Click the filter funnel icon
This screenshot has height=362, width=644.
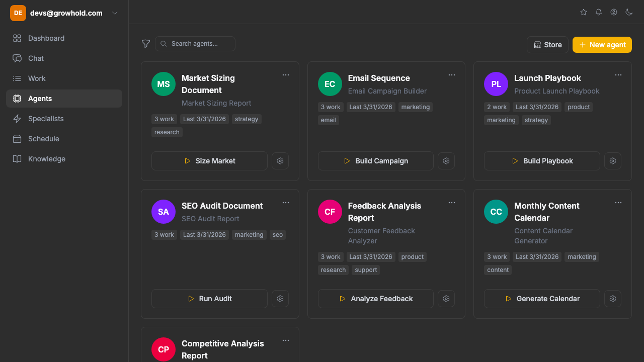146,44
